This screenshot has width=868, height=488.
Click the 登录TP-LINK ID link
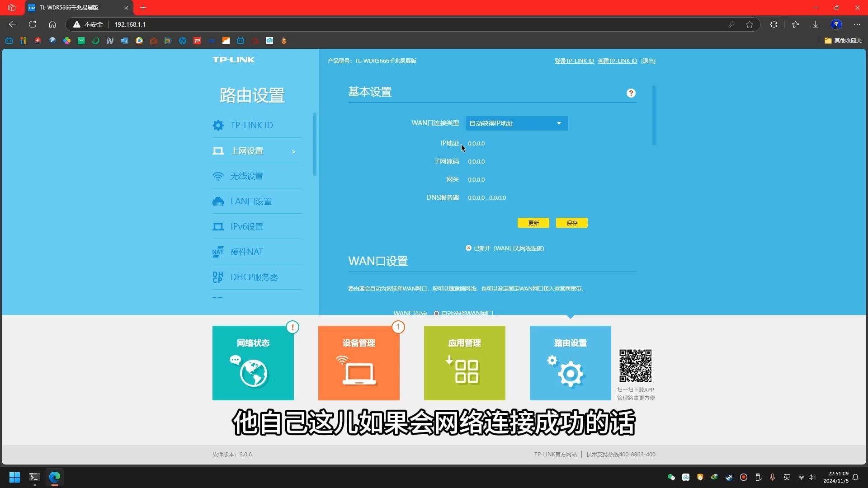pyautogui.click(x=574, y=61)
